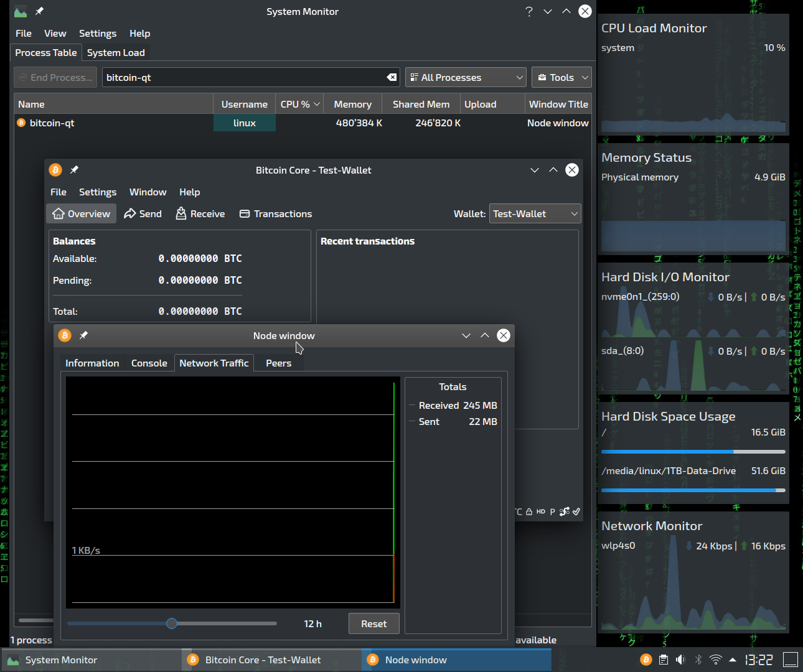This screenshot has width=803, height=672.
Task: Clear the bitcoin-qt search filter
Action: pos(392,77)
